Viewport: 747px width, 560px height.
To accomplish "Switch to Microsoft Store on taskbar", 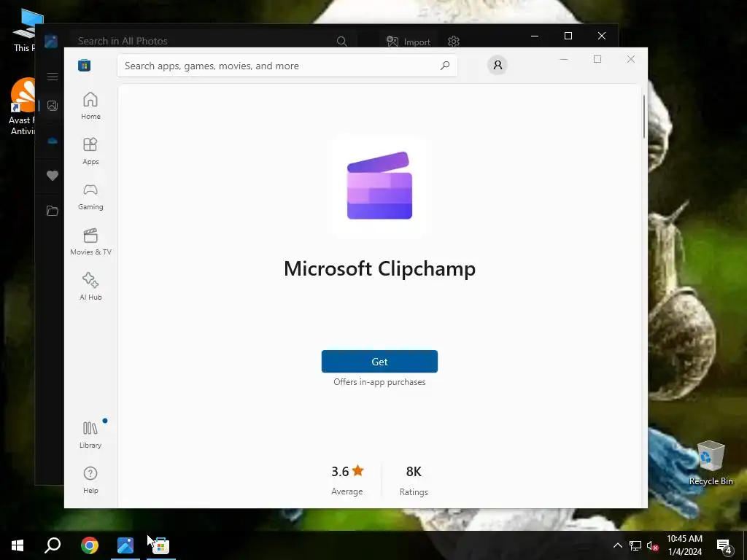I will click(160, 545).
